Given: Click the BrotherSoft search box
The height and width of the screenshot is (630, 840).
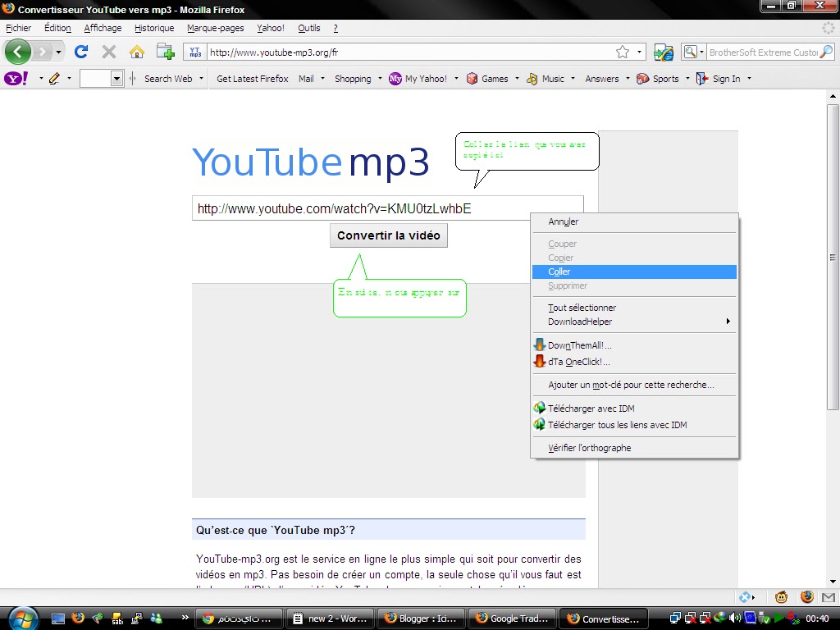Looking at the screenshot, I should pyautogui.click(x=763, y=52).
